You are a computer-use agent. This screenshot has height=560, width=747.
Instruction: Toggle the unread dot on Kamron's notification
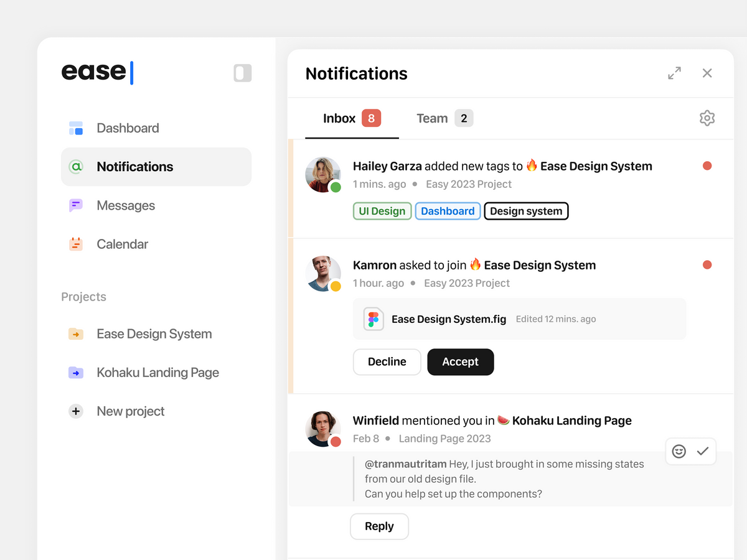[x=707, y=264]
